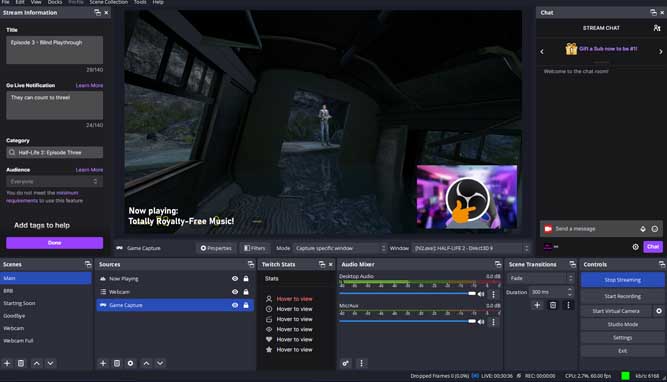Unlock the Game Capture source
This screenshot has width=667, height=382.
point(246,305)
